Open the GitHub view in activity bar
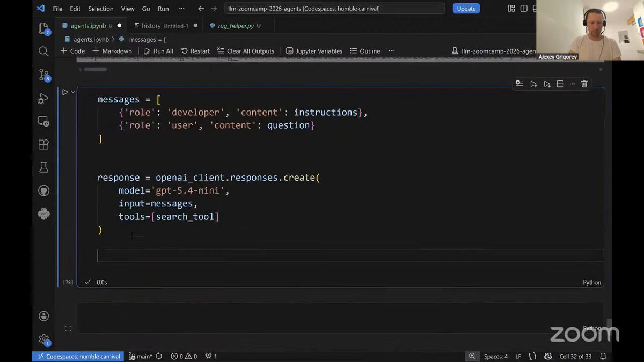644x362 pixels. tap(43, 191)
